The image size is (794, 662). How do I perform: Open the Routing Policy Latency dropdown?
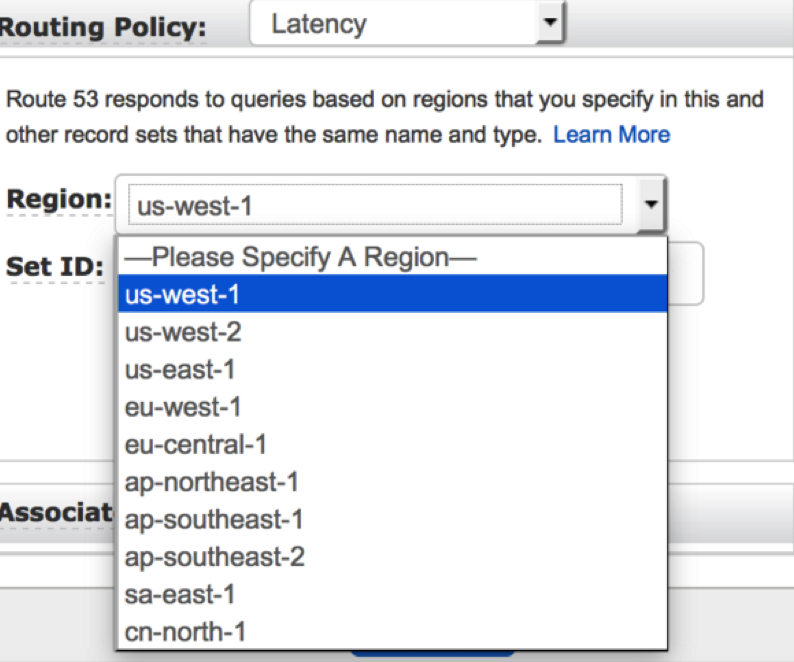click(x=407, y=23)
